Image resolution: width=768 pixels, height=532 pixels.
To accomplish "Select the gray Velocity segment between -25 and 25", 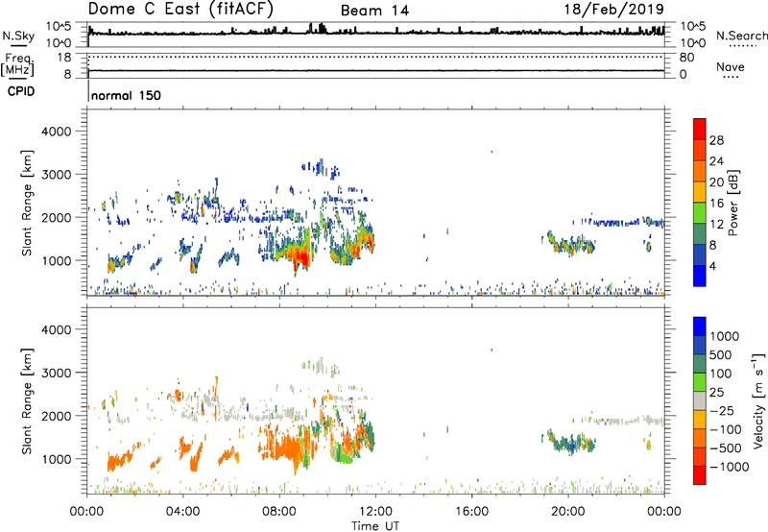I will click(x=700, y=400).
